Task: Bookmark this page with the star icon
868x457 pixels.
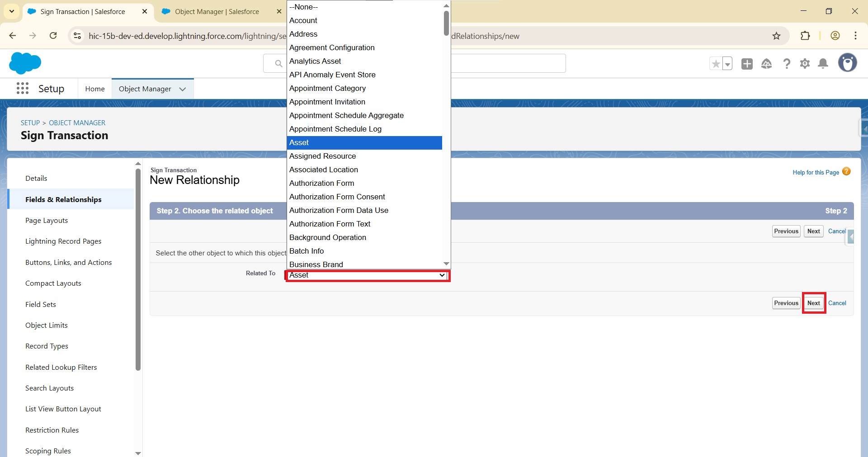Action: point(776,36)
